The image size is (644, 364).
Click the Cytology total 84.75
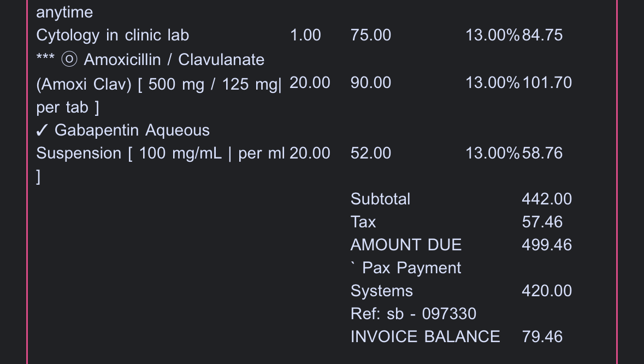542,36
